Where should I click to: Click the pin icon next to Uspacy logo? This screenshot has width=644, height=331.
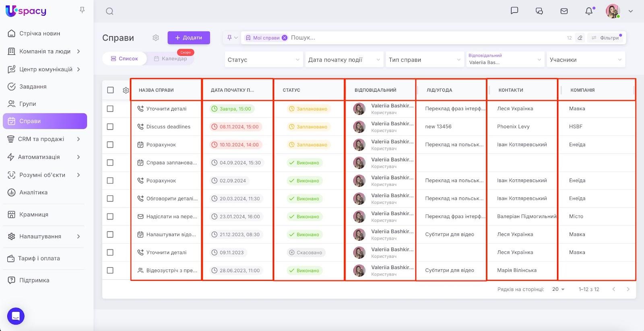pos(82,10)
